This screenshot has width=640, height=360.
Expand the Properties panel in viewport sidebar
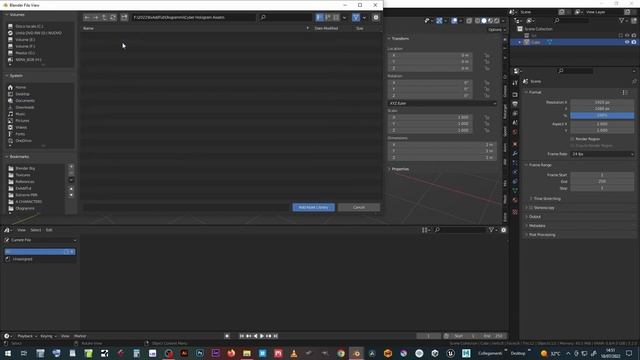[x=400, y=169]
